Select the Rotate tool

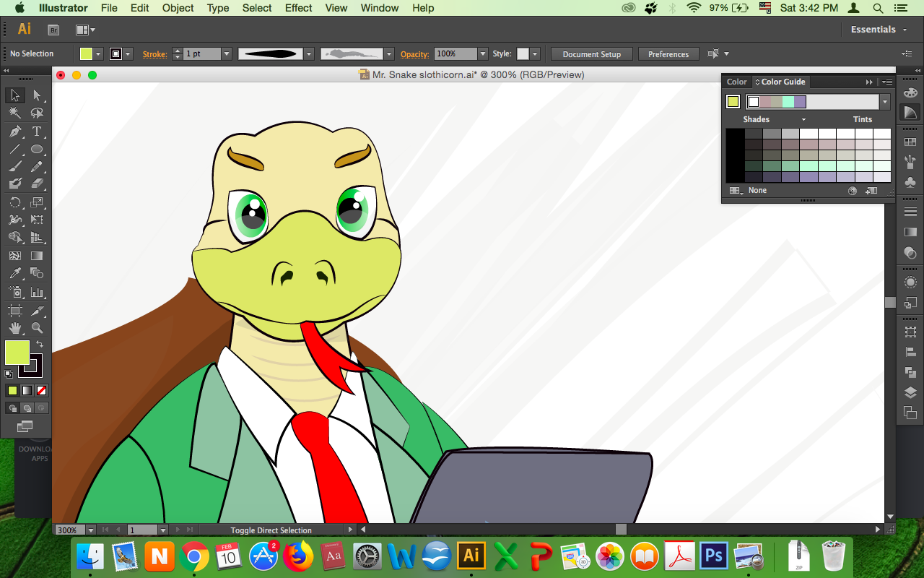pyautogui.click(x=14, y=202)
